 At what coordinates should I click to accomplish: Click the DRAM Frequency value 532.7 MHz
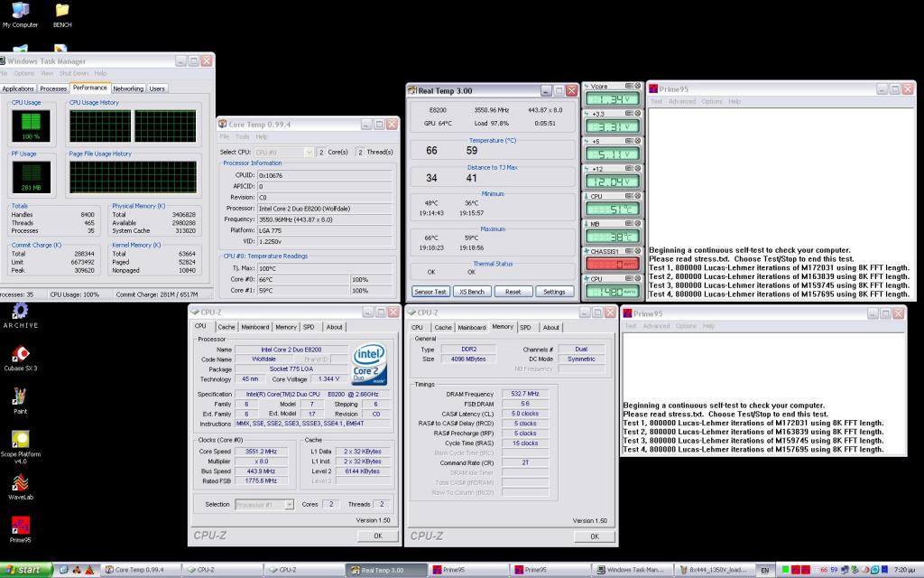click(x=525, y=394)
